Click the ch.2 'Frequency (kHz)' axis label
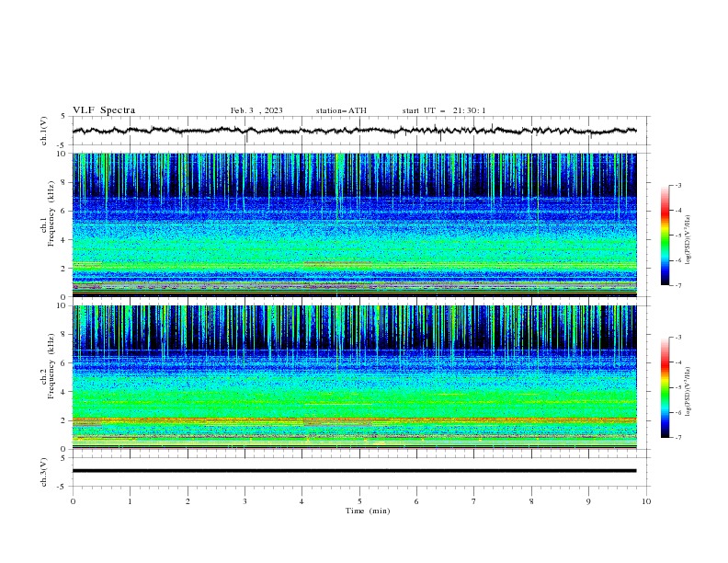Viewport: 728px width, 563px height. 51,366
